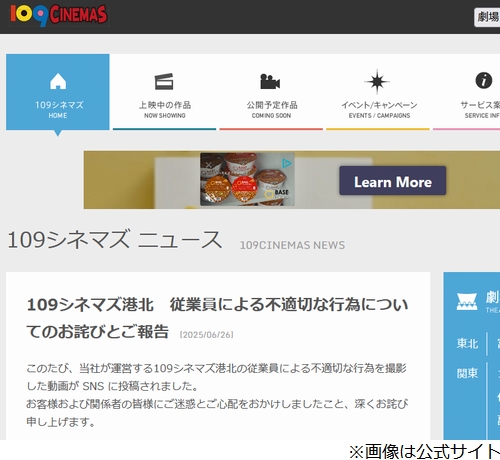The height and width of the screenshot is (460, 500).
Task: Click the movie camera Coming Soon icon
Action: pyautogui.click(x=270, y=81)
